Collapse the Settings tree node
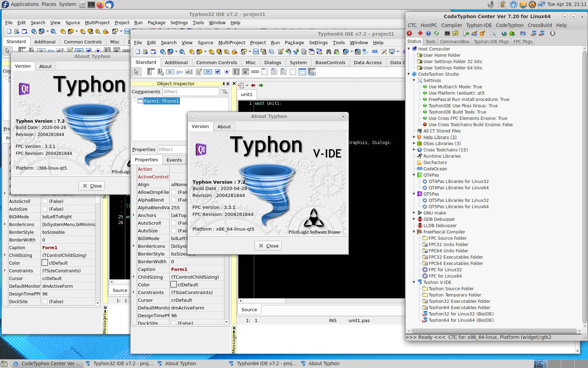Screen dimensions: 588x368 click(414, 80)
